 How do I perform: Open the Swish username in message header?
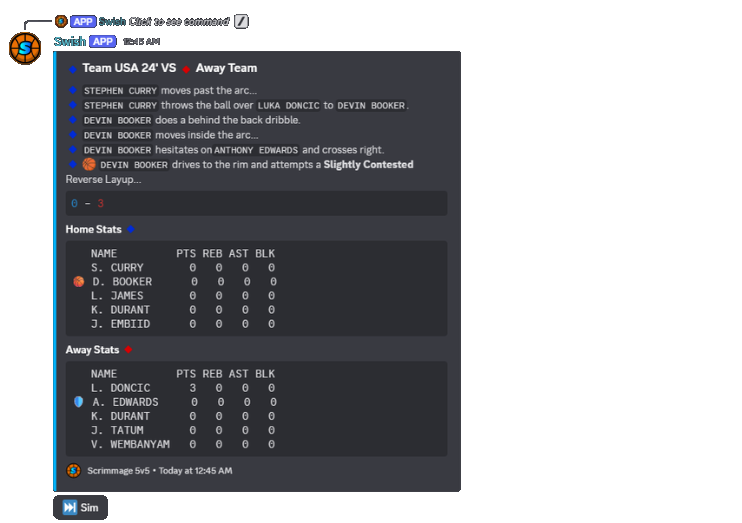click(x=70, y=41)
